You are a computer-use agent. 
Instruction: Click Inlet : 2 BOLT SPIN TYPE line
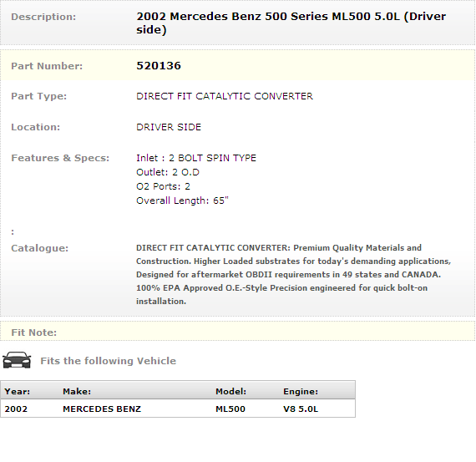[x=196, y=158]
